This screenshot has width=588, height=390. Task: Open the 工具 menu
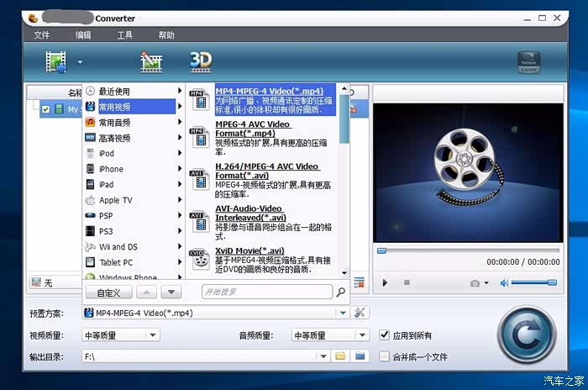[124, 35]
